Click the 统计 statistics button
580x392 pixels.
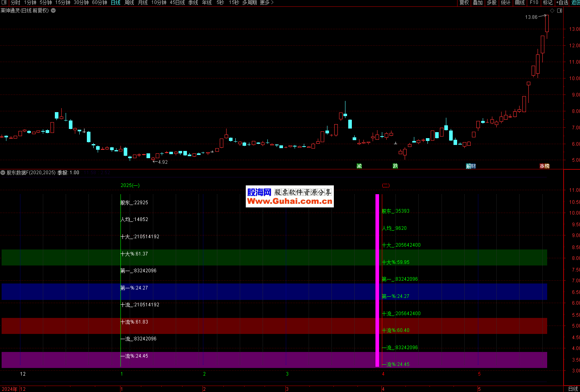(x=506, y=2)
